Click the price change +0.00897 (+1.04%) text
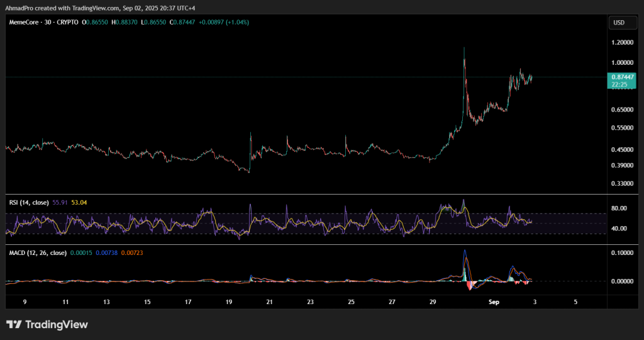 (x=224, y=22)
